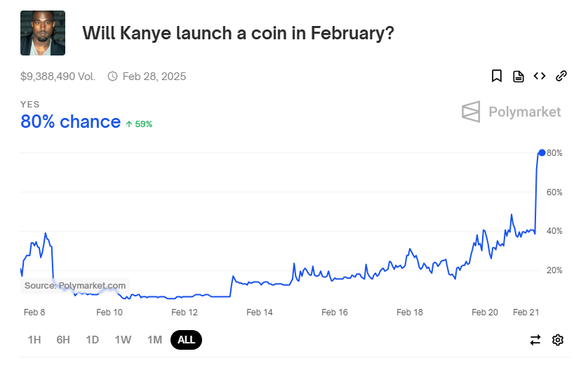Switch chart to 1W range
Screen dimensions: 588x368
tap(123, 340)
